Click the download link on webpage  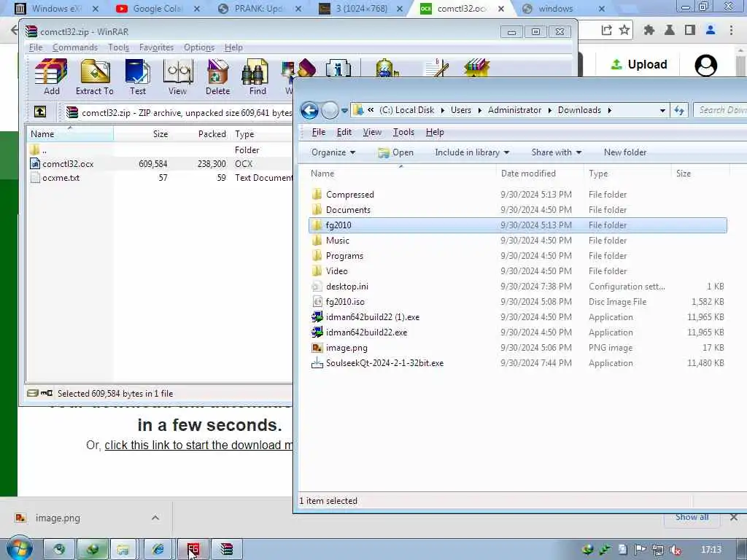[198, 446]
